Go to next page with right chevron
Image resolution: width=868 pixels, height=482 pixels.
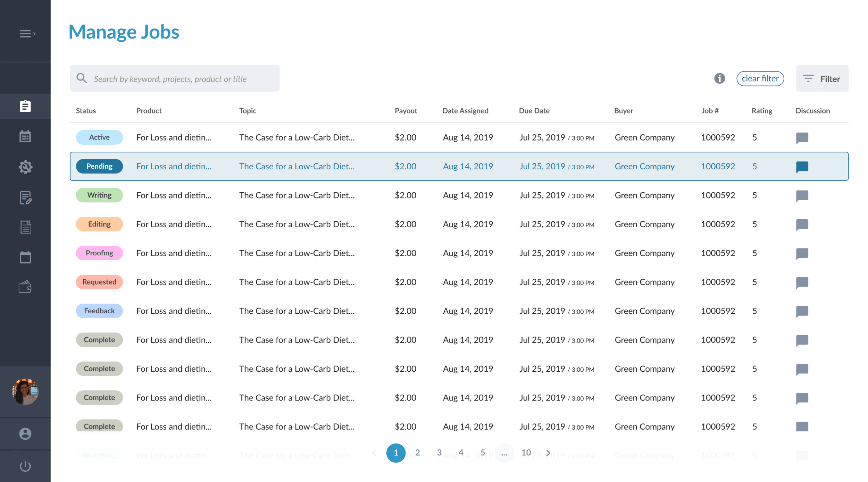pyautogui.click(x=548, y=453)
